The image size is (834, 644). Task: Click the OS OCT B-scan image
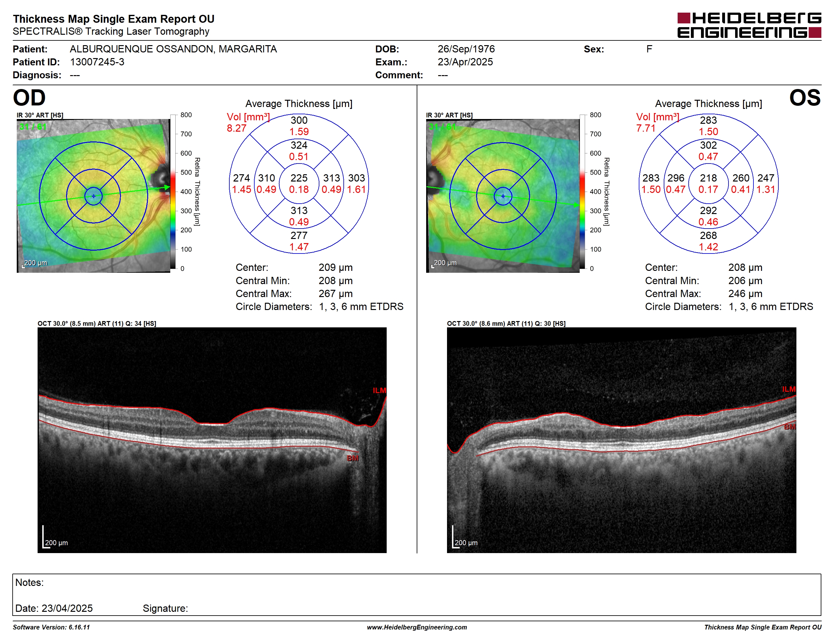point(621,440)
